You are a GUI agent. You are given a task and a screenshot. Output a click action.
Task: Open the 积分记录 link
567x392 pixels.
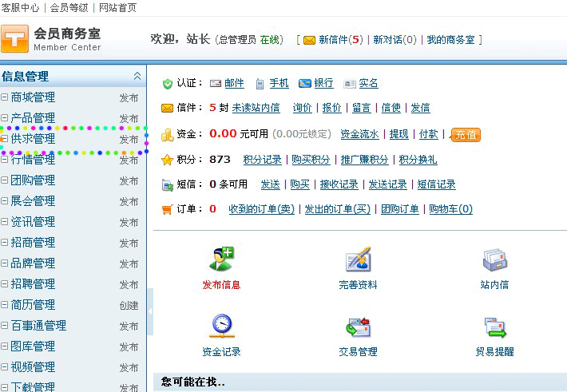pos(262,160)
